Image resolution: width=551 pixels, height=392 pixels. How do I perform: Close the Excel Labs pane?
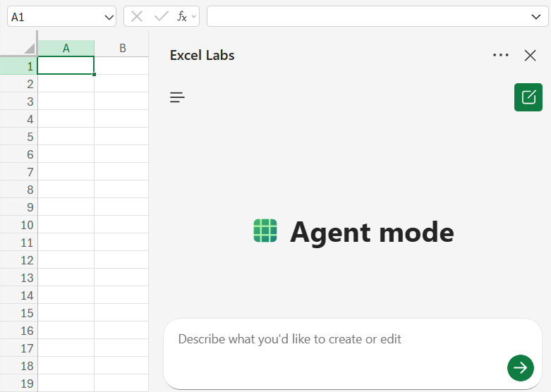pos(530,55)
